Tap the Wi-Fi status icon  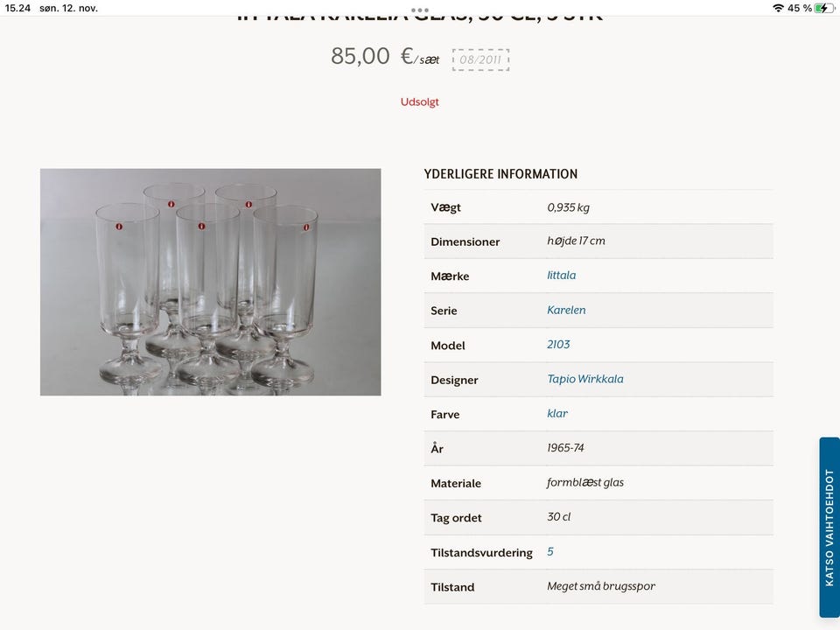point(778,8)
